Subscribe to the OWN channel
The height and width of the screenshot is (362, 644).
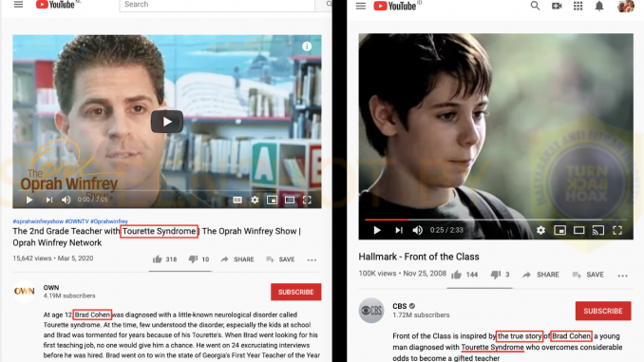click(295, 292)
